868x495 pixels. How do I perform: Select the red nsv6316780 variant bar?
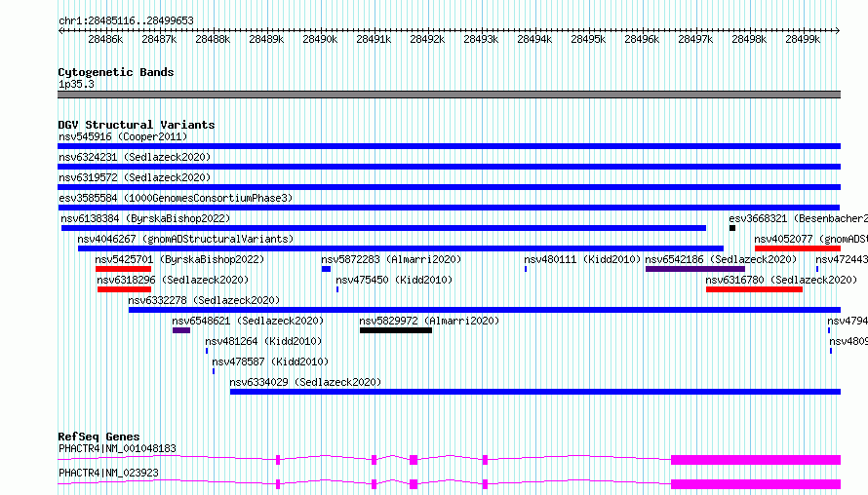(754, 289)
